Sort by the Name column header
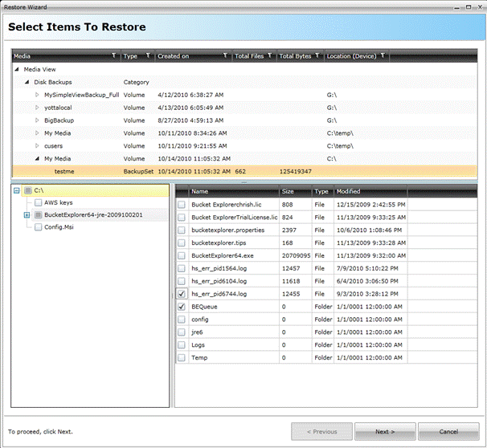Viewport: 487px width, 448px height. tap(234, 191)
